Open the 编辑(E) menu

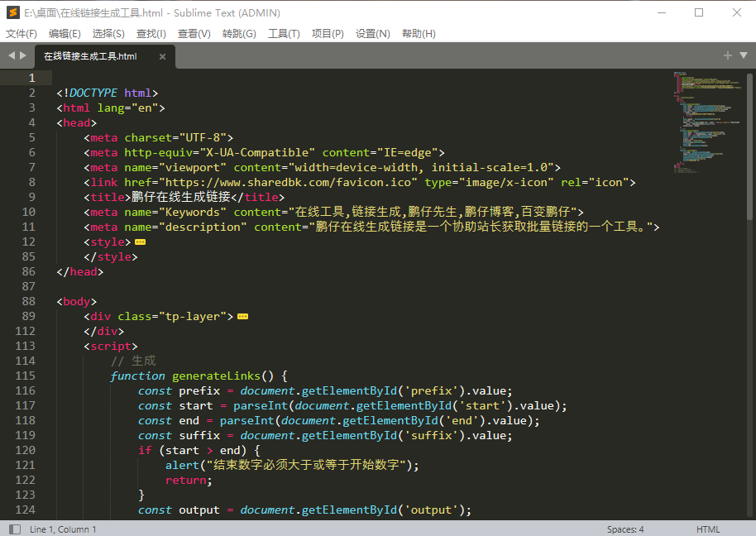[65, 34]
